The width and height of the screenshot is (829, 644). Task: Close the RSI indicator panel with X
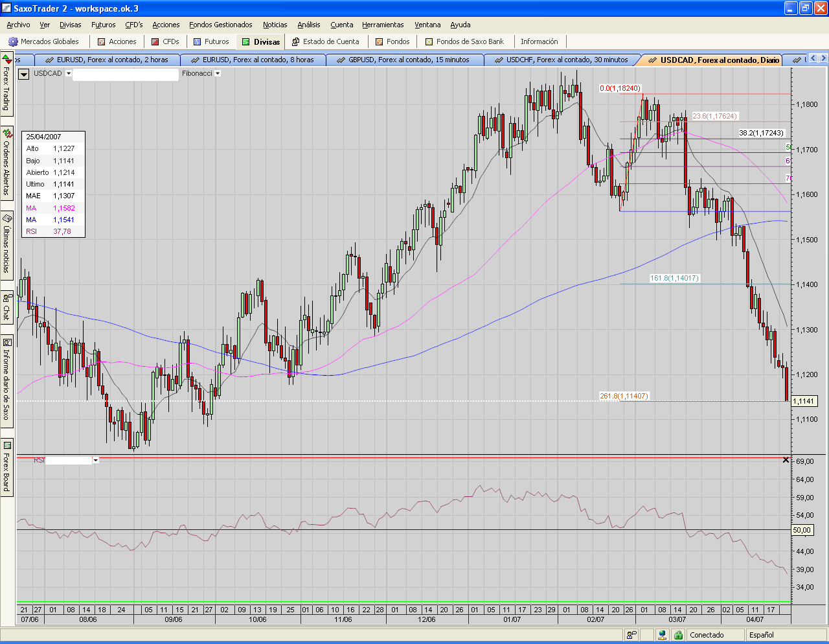coord(786,460)
